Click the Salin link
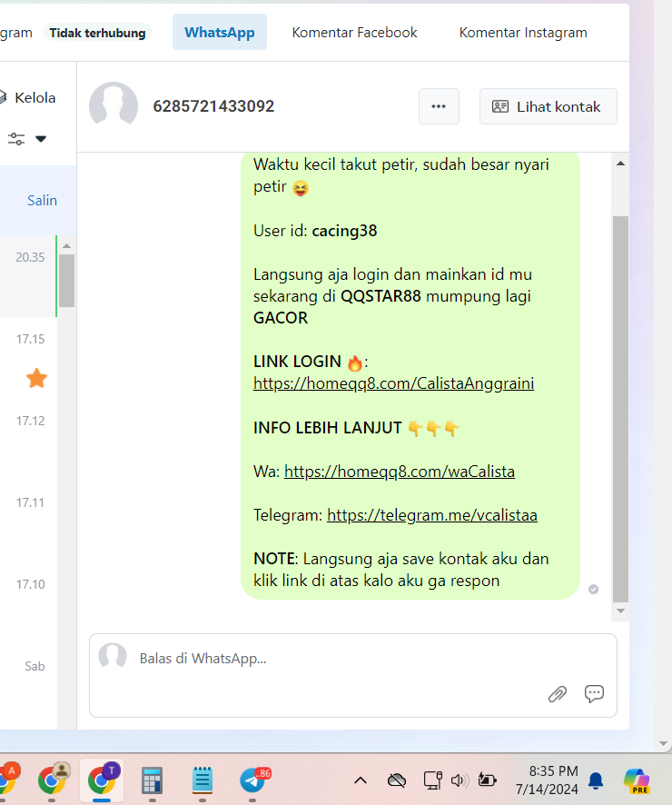Image resolution: width=672 pixels, height=805 pixels. tap(42, 200)
